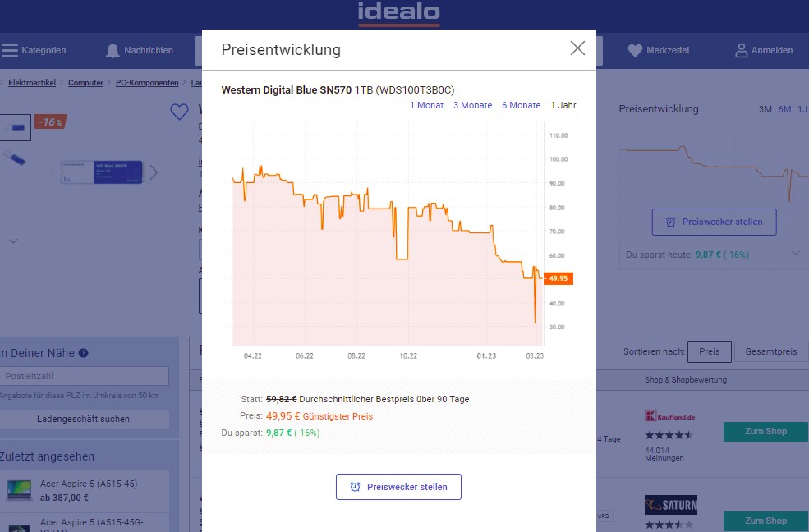Type in the Postleitzahl field
Viewport: 809px width, 532px height.
pyautogui.click(x=85, y=376)
